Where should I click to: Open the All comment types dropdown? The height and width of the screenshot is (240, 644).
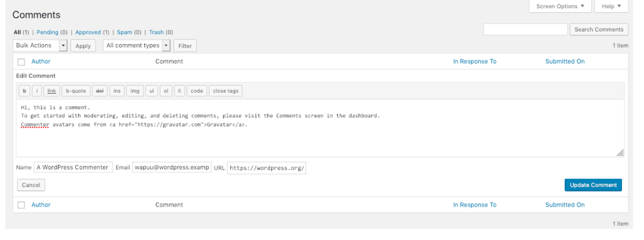[136, 45]
